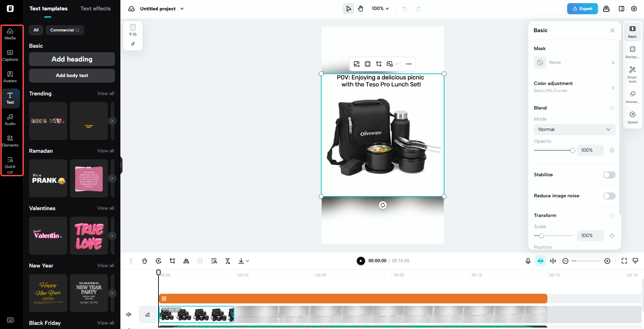Show more Valentines templates with arrow
Viewport: 644px width, 329px height.
pos(112,236)
